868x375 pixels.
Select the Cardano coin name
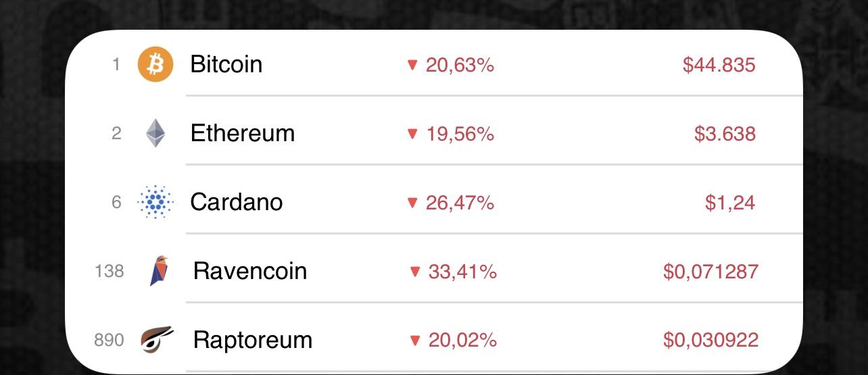click(x=237, y=202)
